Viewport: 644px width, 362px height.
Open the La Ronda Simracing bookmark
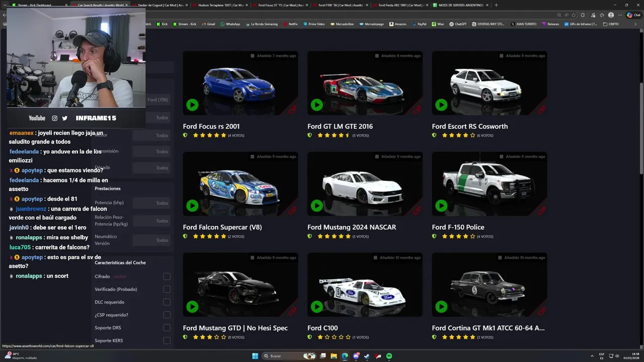(x=262, y=24)
